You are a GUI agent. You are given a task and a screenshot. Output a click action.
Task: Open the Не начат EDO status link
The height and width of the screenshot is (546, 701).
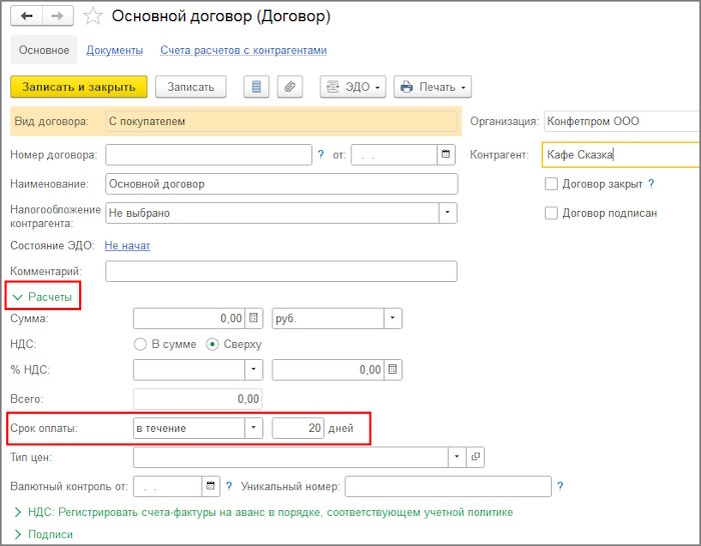[x=127, y=245]
